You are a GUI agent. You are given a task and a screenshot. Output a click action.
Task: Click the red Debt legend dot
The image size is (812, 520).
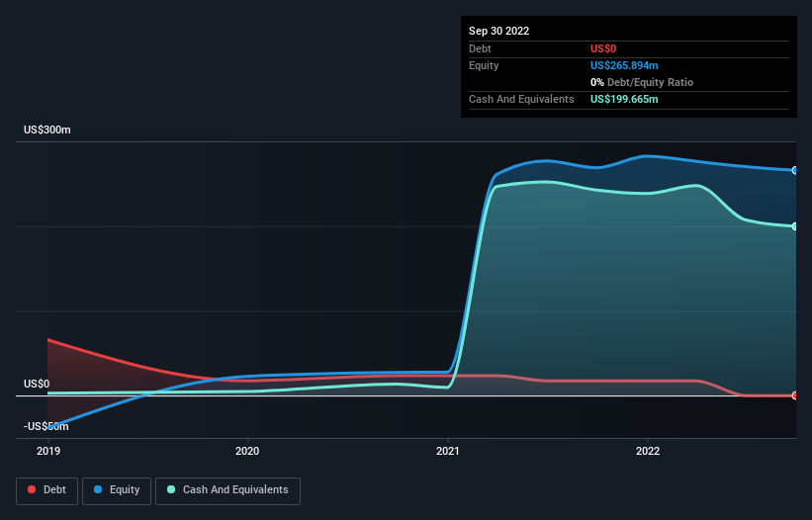[x=32, y=489]
